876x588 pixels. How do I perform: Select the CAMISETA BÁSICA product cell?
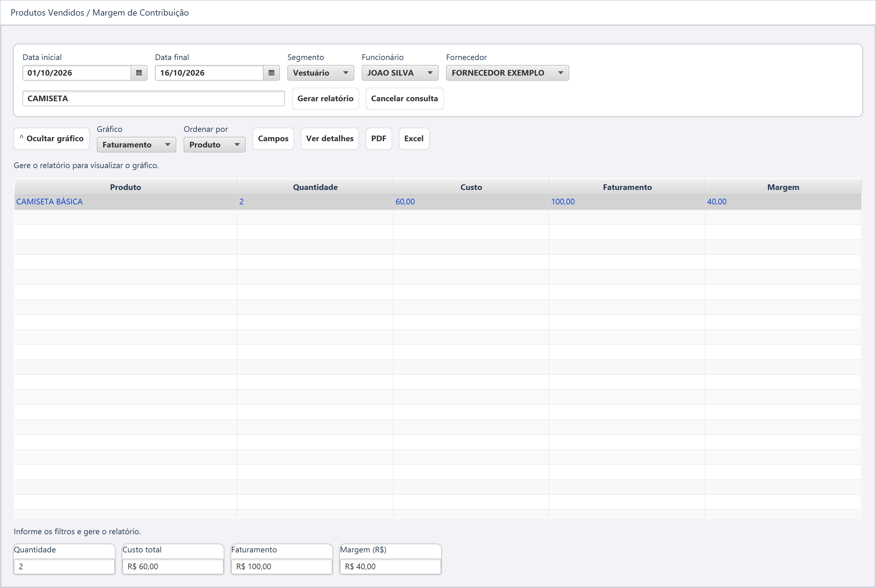pyautogui.click(x=126, y=202)
